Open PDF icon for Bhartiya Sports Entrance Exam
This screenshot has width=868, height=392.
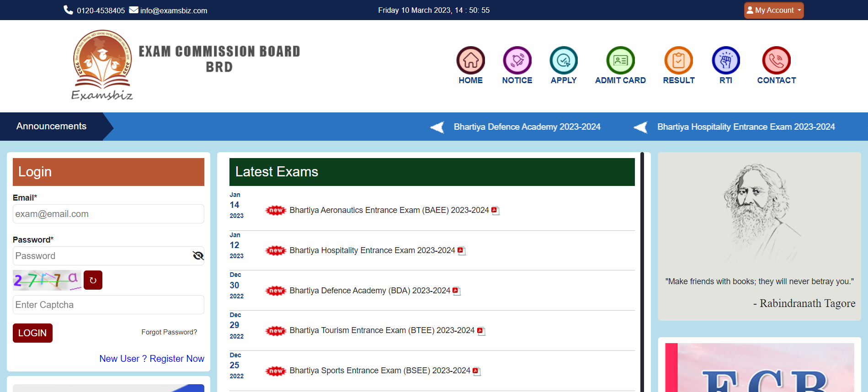[x=476, y=371]
